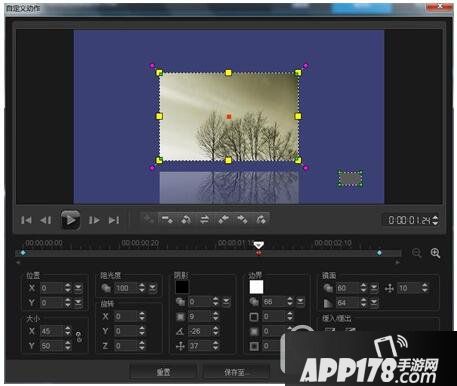
Task: Click the Save to button
Action: 236,372
